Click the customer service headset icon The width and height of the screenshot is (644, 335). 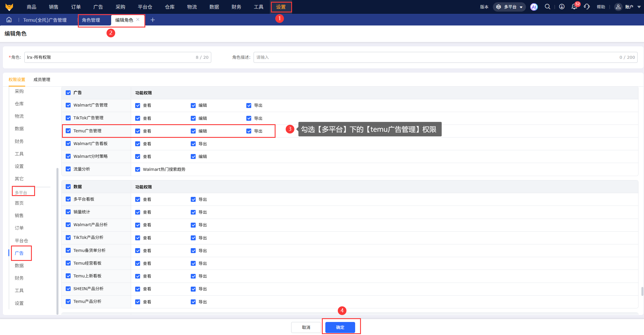tap(587, 7)
